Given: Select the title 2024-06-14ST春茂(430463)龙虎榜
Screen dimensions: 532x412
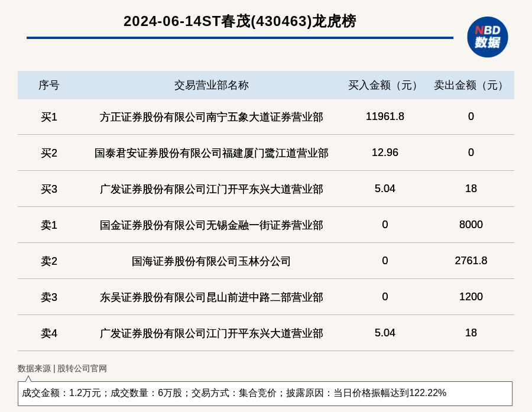Looking at the screenshot, I should click(x=239, y=21).
